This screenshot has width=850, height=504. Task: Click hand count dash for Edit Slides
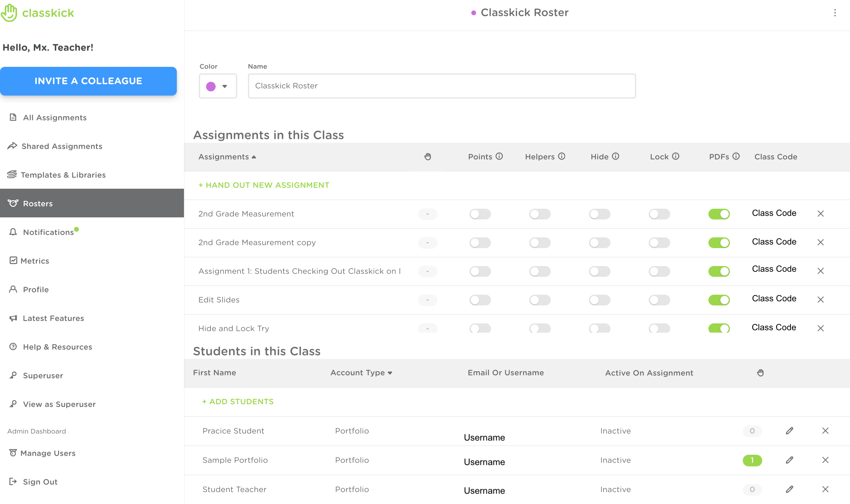pyautogui.click(x=427, y=300)
